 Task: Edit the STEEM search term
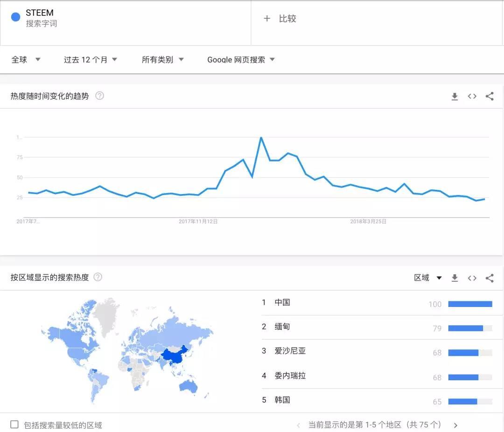point(40,13)
